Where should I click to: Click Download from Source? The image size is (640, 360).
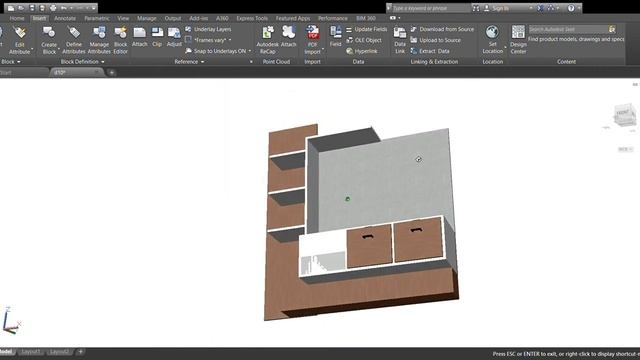point(442,29)
